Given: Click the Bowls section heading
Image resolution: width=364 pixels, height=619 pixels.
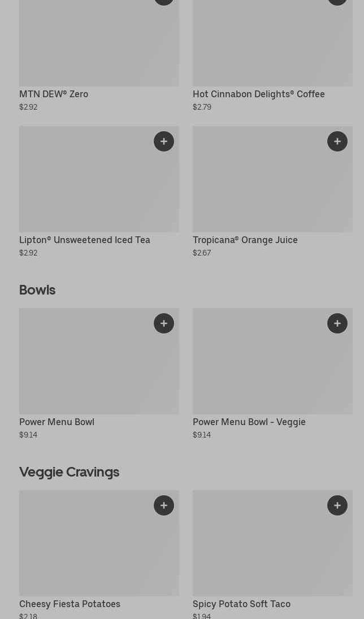Looking at the screenshot, I should pos(37,290).
